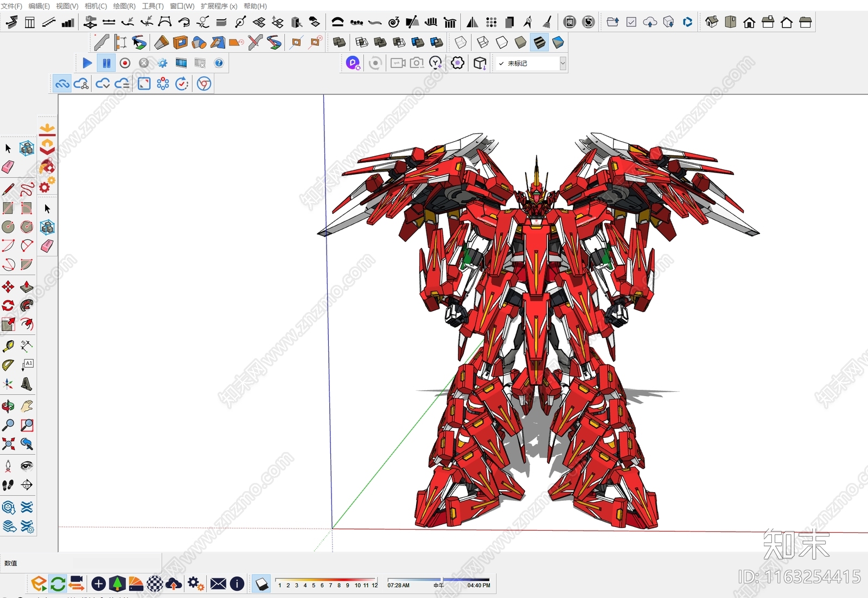Select the Zoom Extents tool
Viewport: 868px width, 598px height.
(x=8, y=444)
